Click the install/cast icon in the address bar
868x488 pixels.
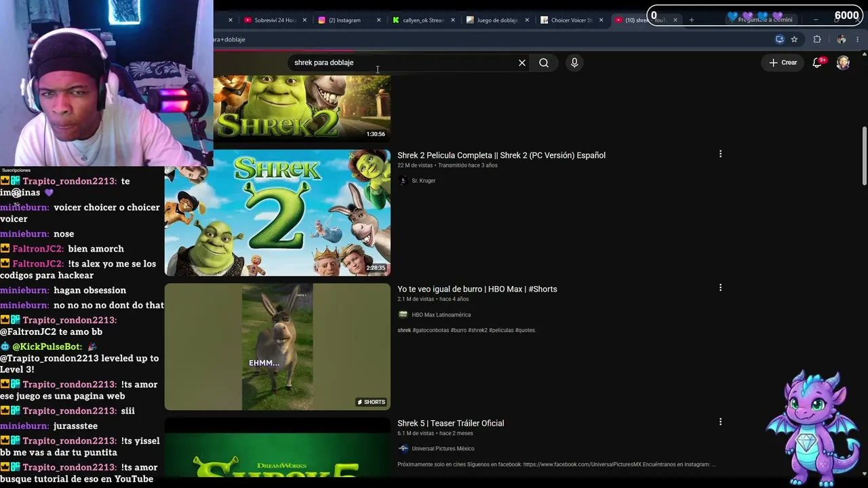point(780,39)
